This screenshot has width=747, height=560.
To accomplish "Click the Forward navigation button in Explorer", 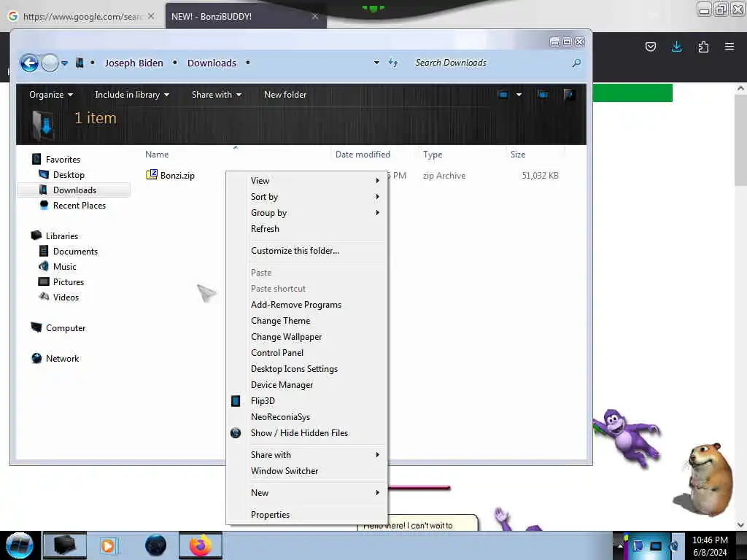I will pyautogui.click(x=50, y=63).
